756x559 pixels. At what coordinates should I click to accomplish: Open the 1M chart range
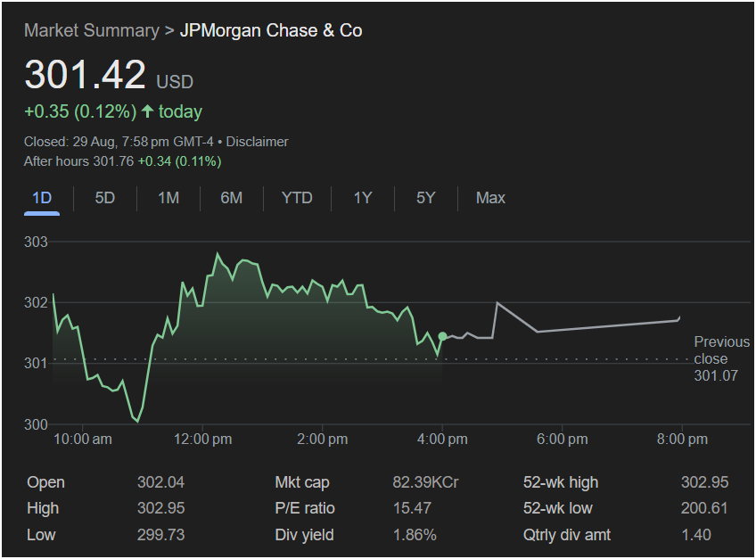pos(168,198)
